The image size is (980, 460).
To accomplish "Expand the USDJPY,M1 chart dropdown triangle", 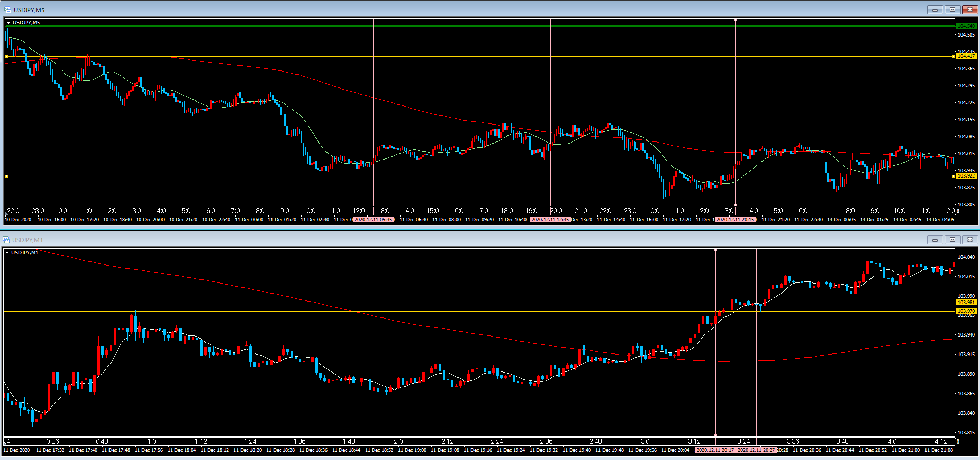I will [7, 253].
